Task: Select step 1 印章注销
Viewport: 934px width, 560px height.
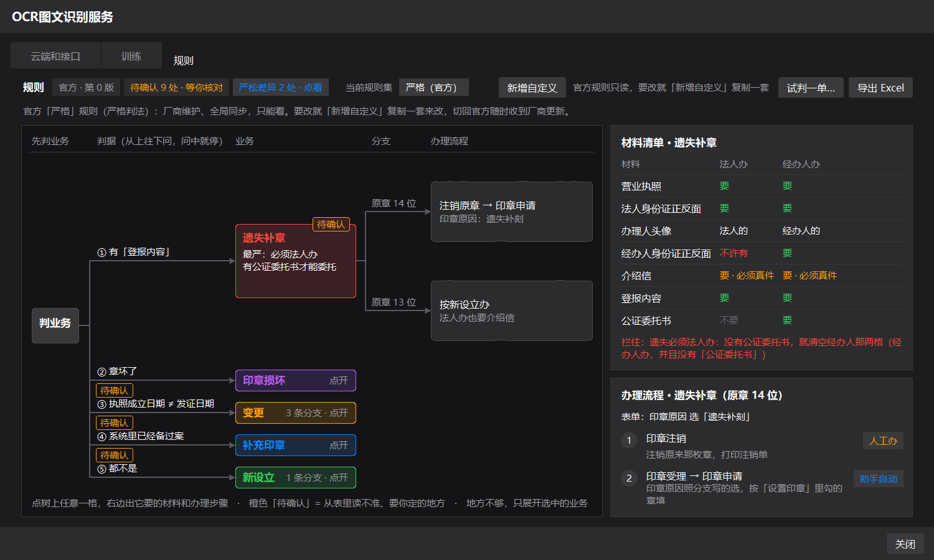Action: [x=762, y=446]
